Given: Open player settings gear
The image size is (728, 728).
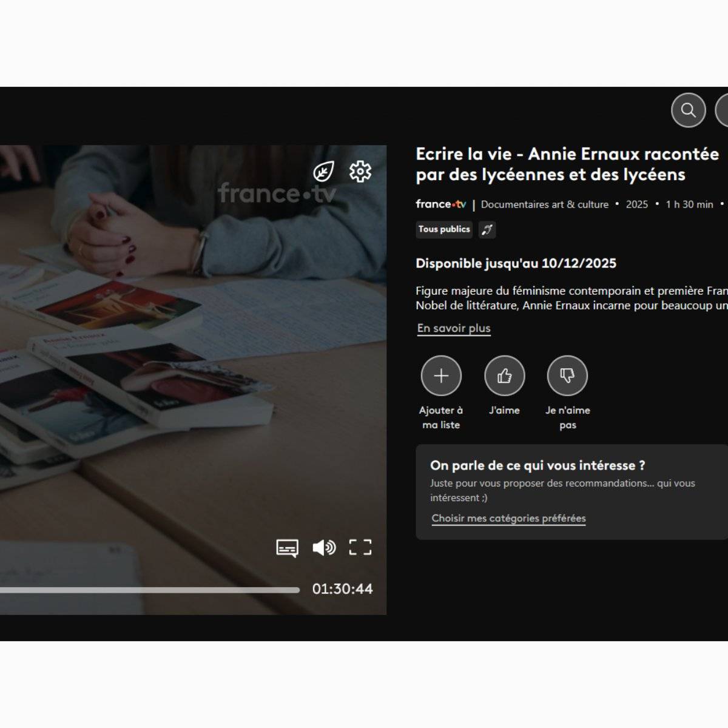Looking at the screenshot, I should tap(360, 172).
